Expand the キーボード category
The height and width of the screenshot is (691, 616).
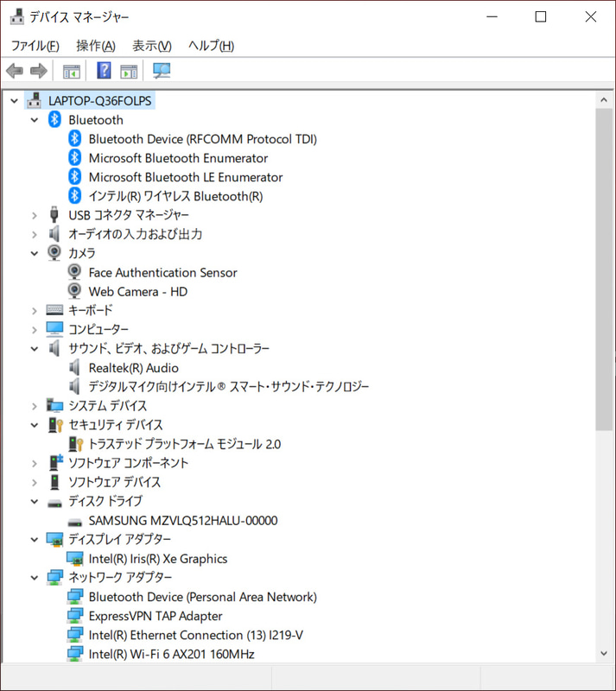pos(35,311)
